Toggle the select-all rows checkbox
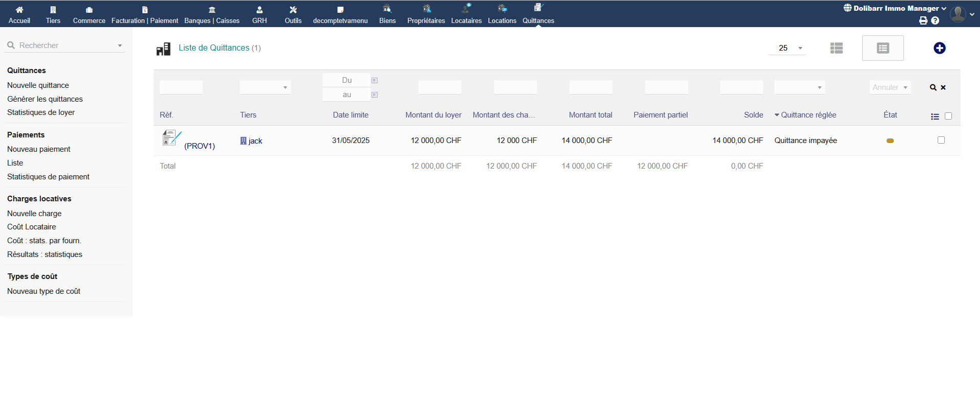This screenshot has height=398, width=980. point(948,116)
